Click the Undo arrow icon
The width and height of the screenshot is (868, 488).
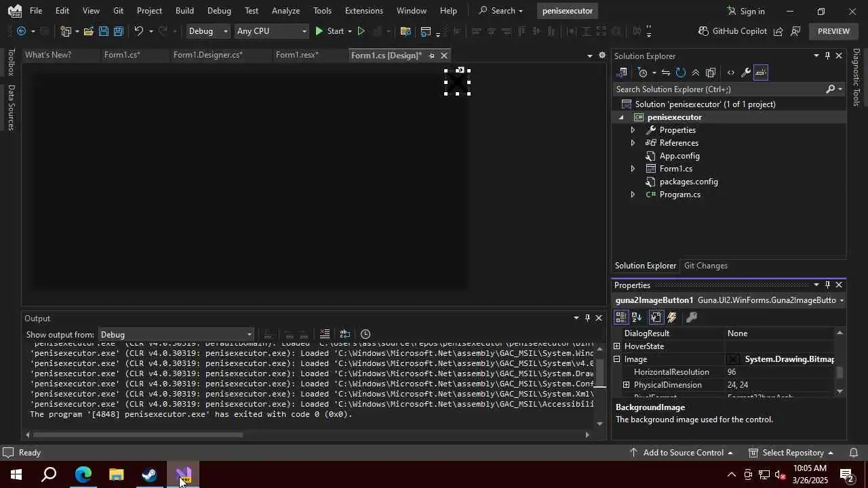click(138, 31)
